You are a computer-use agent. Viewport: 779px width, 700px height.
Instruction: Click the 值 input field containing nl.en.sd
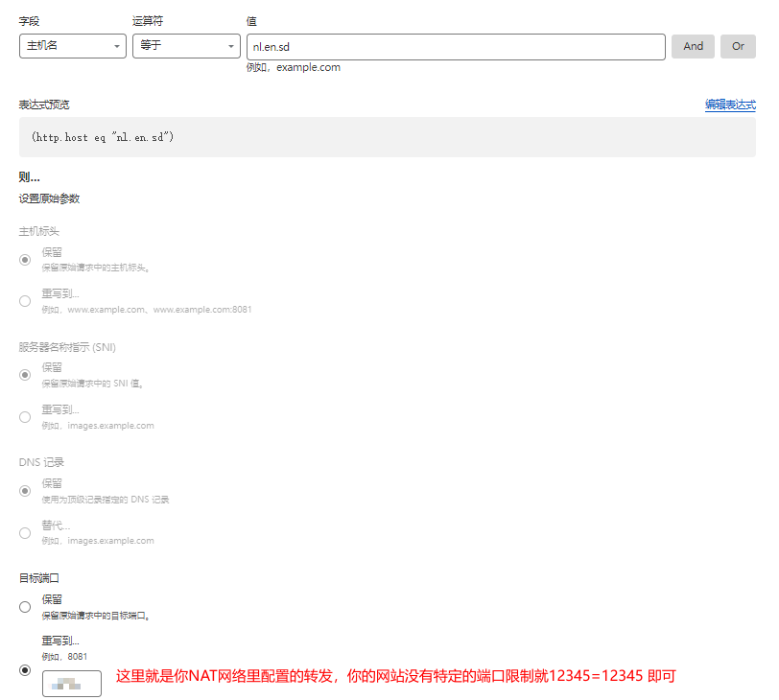point(456,47)
